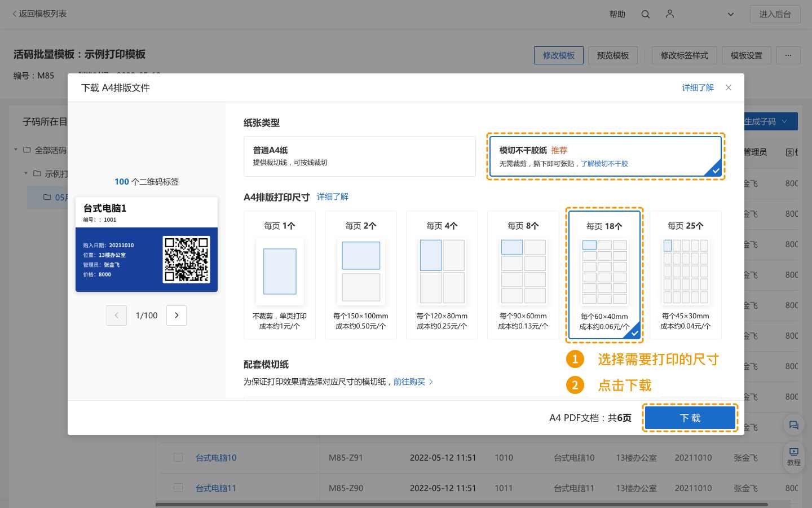Click the next arrow to view label 2/100
Viewport: 812px width, 508px height.
(x=176, y=316)
